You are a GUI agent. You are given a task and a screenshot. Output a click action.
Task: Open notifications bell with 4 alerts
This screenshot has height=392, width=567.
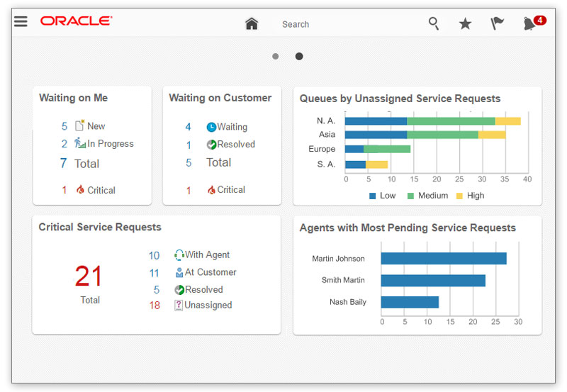(531, 23)
